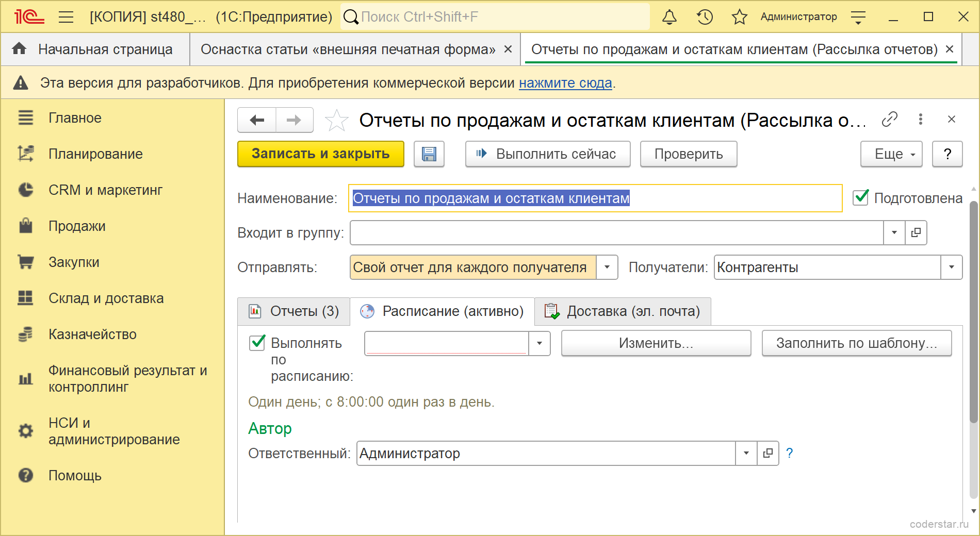Click the 1C logo icon
Screen dimensions: 980x536
coord(29,17)
